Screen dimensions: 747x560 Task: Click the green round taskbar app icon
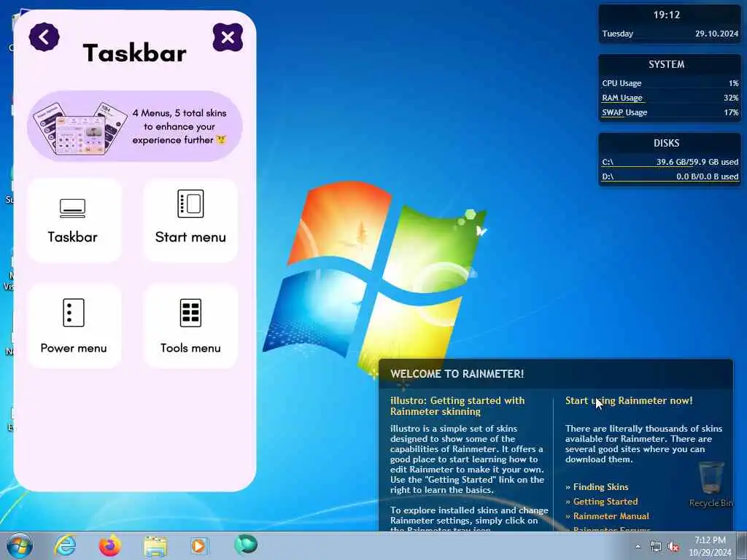[x=246, y=544]
